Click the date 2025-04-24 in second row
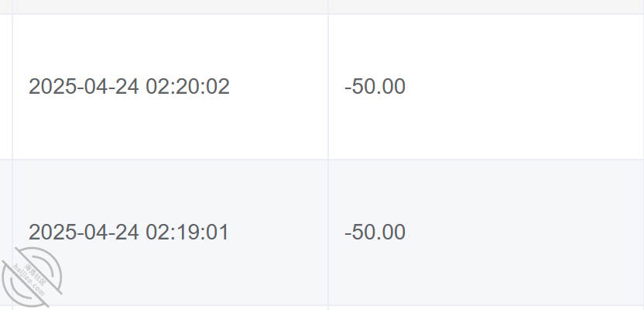Image resolution: width=644 pixels, height=310 pixels. [x=84, y=232]
